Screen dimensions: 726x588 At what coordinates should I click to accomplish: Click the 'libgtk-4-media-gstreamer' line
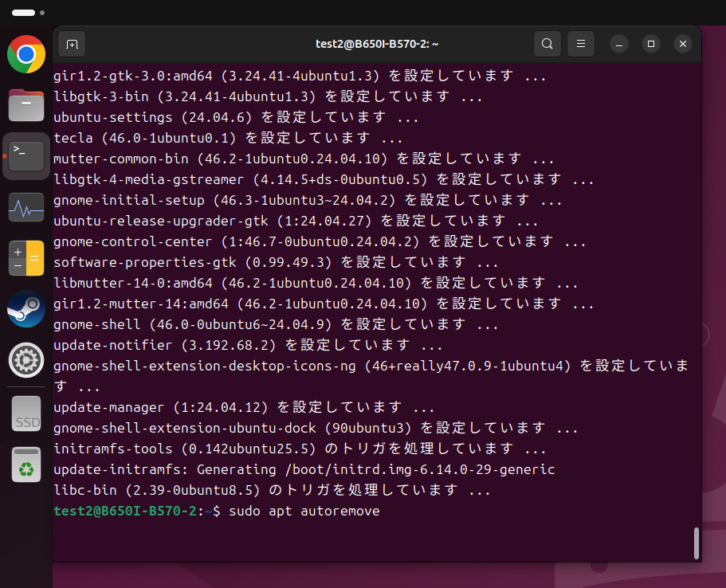click(x=324, y=179)
